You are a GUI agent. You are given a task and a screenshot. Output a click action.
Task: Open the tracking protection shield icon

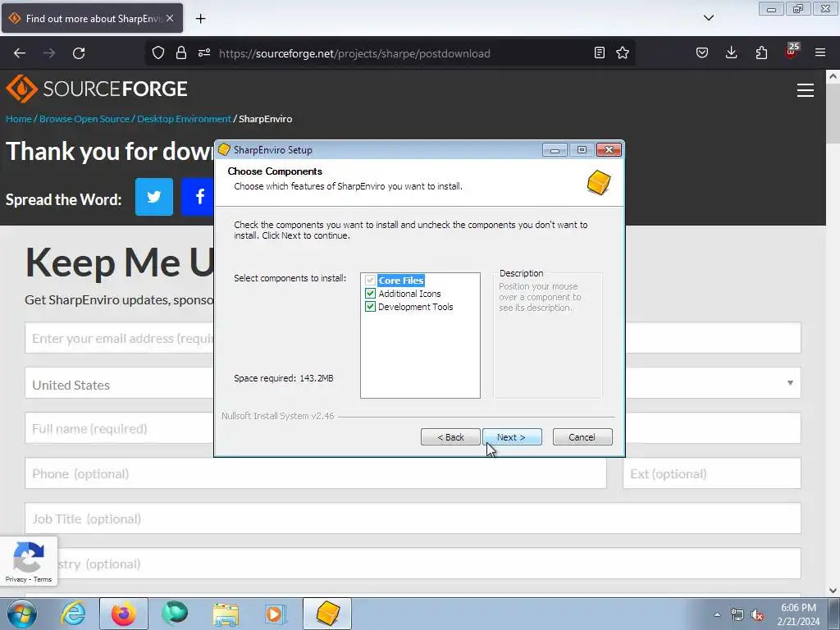[x=158, y=52]
